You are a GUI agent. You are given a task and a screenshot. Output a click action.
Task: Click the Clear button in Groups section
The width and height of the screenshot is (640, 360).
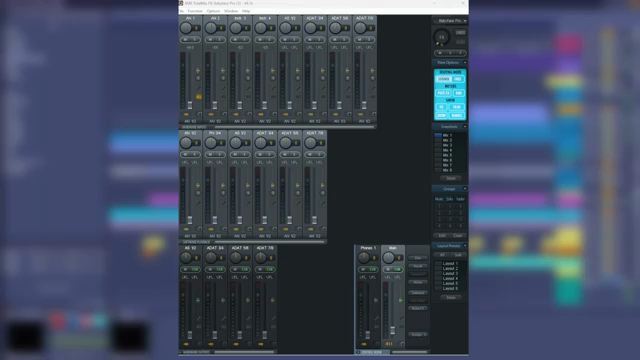pyautogui.click(x=458, y=236)
